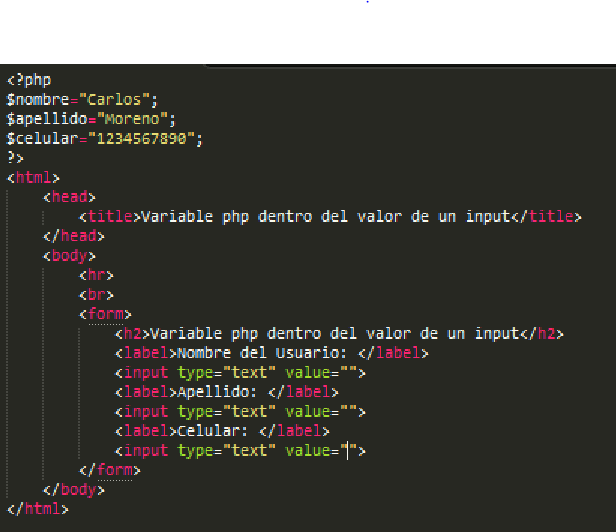The width and height of the screenshot is (616, 532).
Task: Click the opening <?php tag line
Action: (29, 81)
